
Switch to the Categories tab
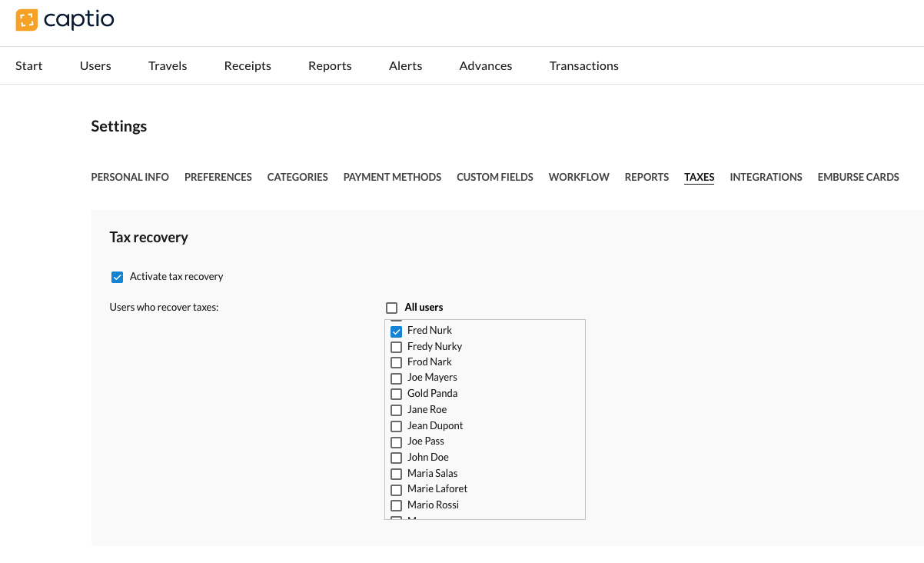[297, 177]
